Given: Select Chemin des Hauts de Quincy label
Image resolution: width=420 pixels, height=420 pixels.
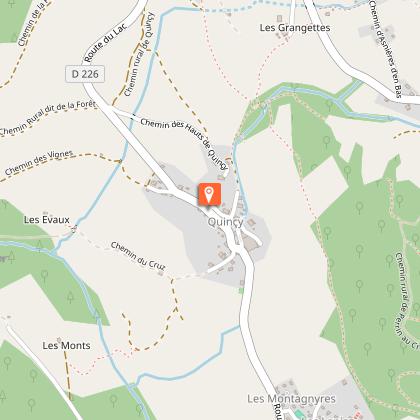Looking at the screenshot, I should [184, 144].
